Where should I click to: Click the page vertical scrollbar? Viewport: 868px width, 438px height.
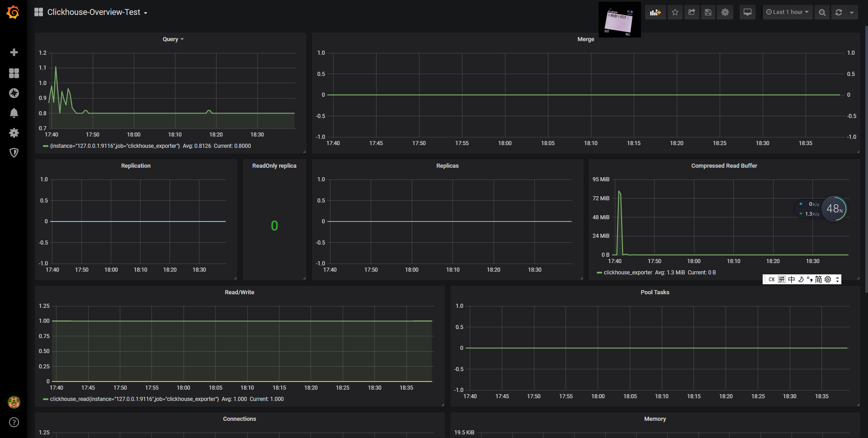coord(866,158)
